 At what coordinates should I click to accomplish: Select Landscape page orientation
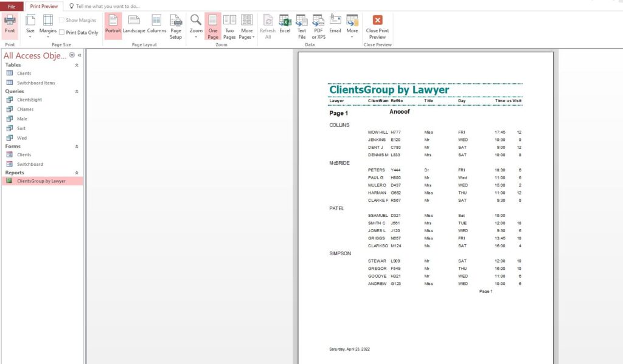click(x=134, y=24)
